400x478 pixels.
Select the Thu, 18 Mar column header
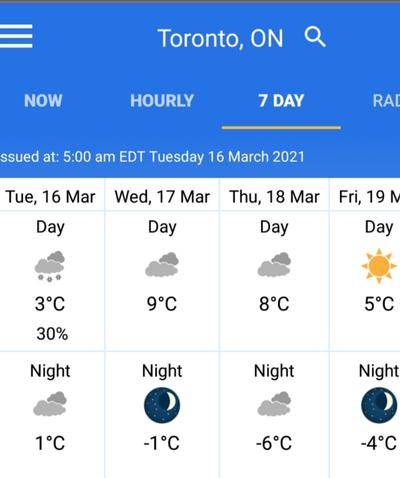click(x=274, y=197)
